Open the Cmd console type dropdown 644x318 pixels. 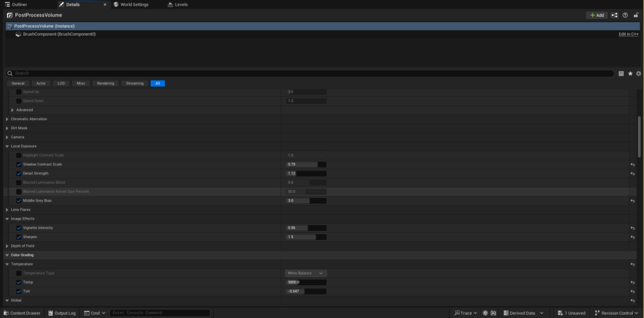click(95, 313)
